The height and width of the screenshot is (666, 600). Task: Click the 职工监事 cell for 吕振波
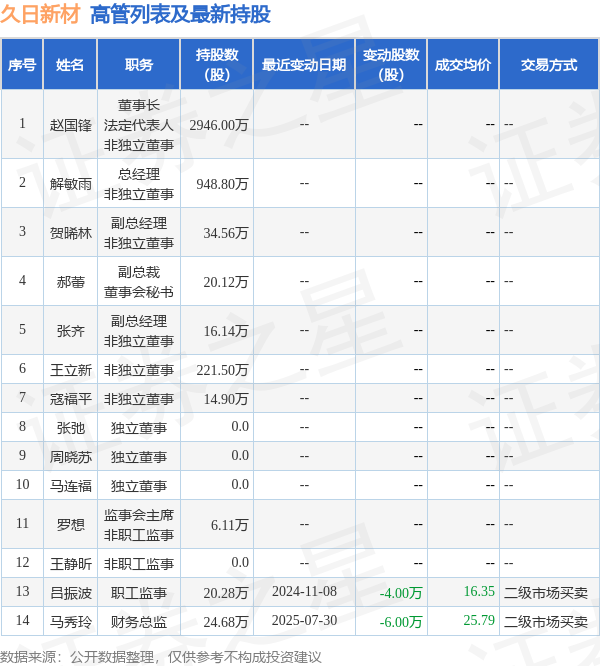point(139,593)
